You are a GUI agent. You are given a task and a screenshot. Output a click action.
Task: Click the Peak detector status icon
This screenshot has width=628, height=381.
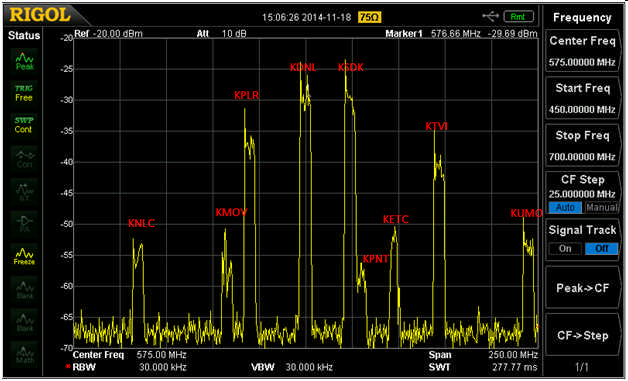[x=24, y=61]
